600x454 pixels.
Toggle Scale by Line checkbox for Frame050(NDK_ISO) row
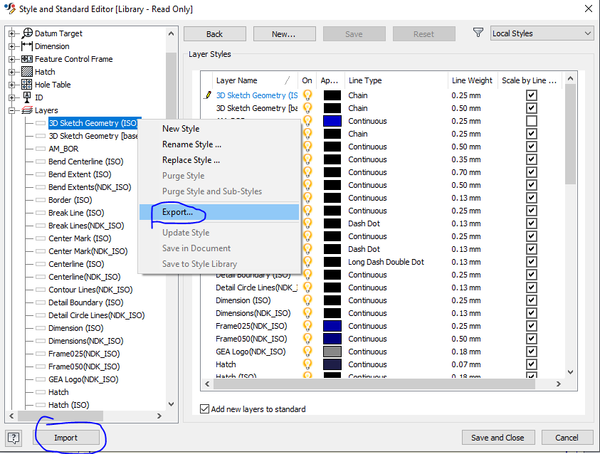tap(532, 339)
